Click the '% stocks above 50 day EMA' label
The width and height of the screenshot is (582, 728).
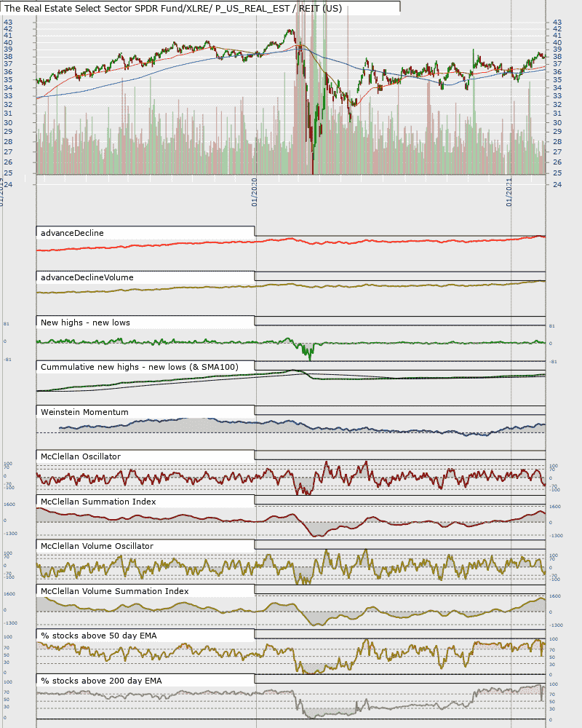click(99, 636)
